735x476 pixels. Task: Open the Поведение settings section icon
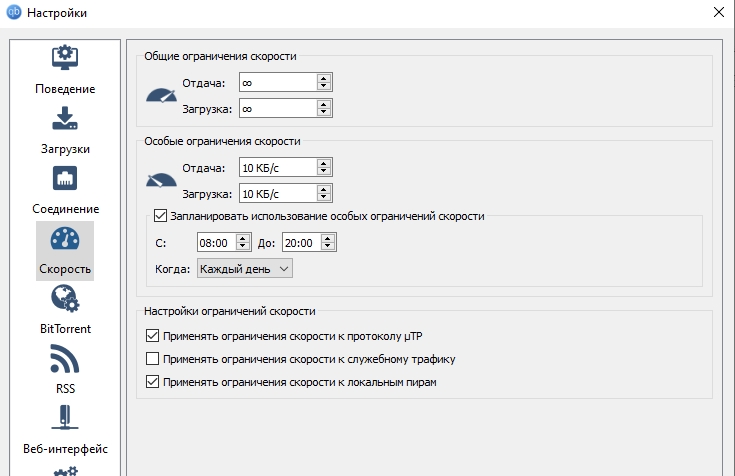[x=65, y=57]
